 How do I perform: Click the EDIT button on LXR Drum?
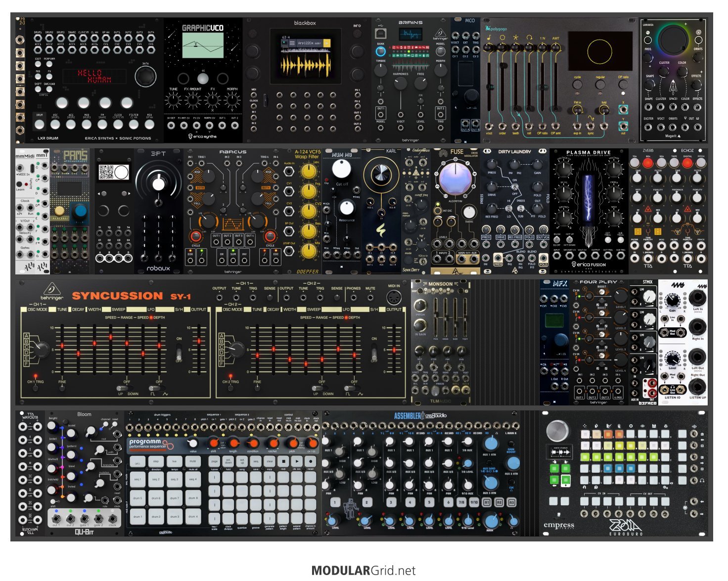[x=38, y=64]
